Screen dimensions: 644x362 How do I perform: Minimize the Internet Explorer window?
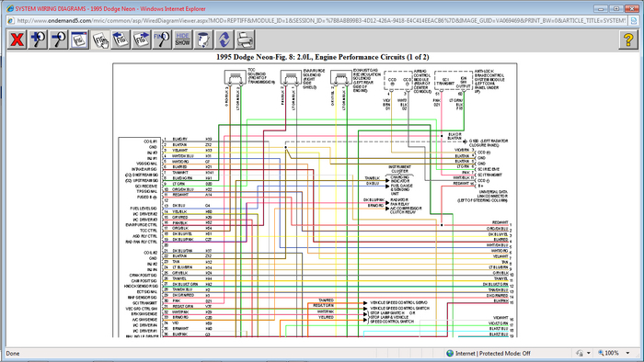(x=601, y=8)
